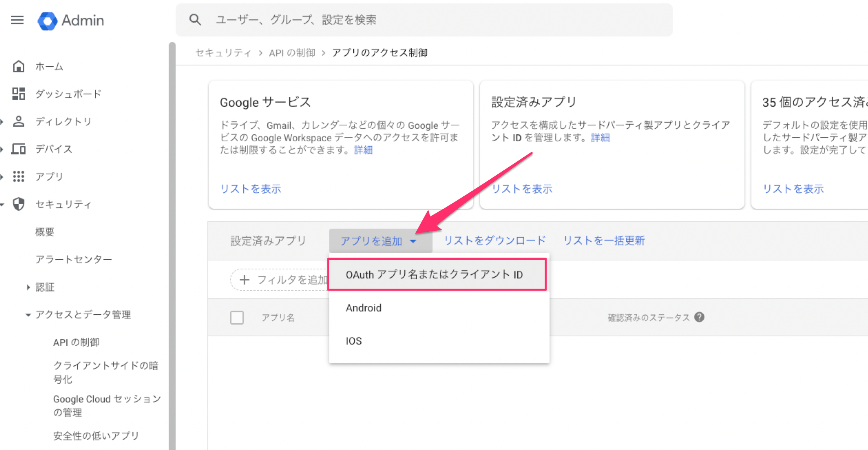Click リストを表示 in Google サービス card
Image resolution: width=868 pixels, height=450 pixels.
tap(251, 189)
